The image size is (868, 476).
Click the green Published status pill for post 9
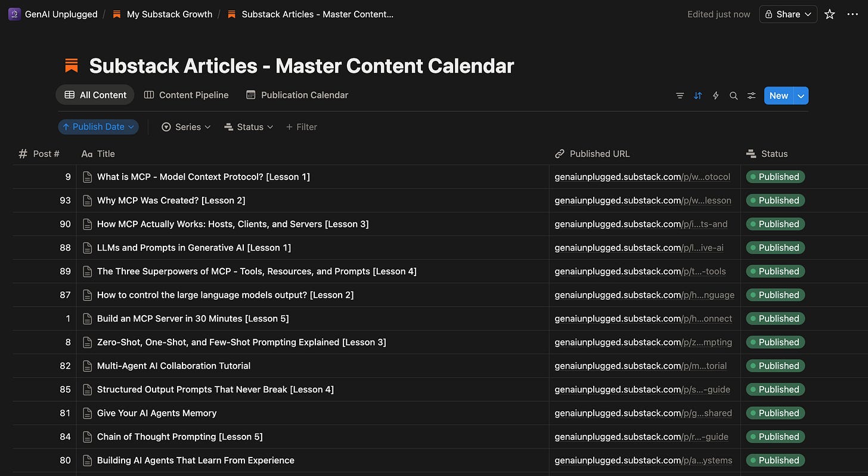click(775, 177)
